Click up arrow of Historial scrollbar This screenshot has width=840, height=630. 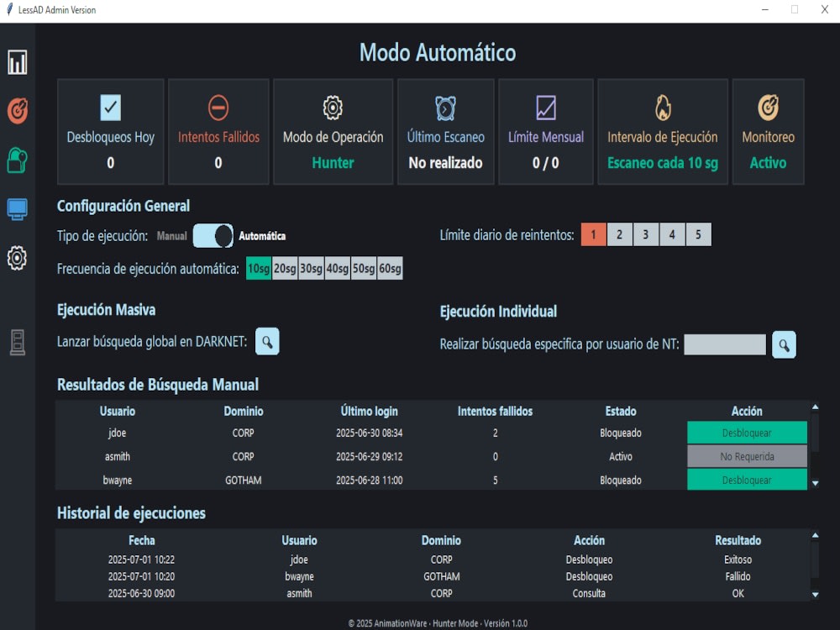pyautogui.click(x=815, y=535)
